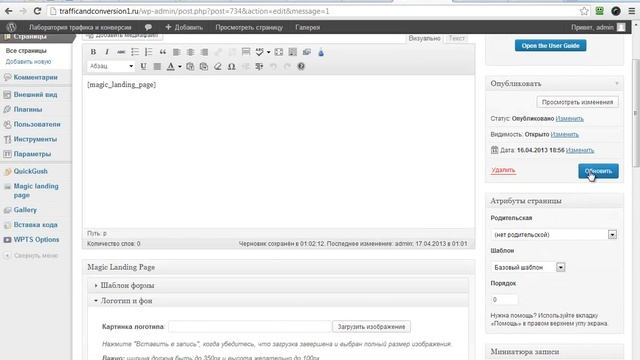
Task: Run the spellchecker tool
Action: (259, 52)
